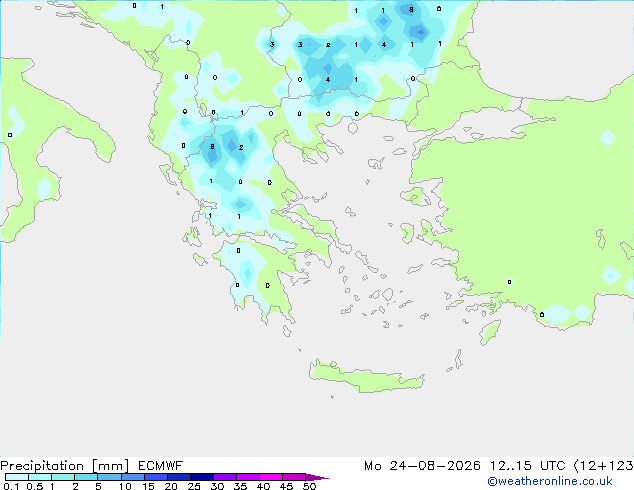Select the 0.5–1 mm legend color box

point(40,477)
